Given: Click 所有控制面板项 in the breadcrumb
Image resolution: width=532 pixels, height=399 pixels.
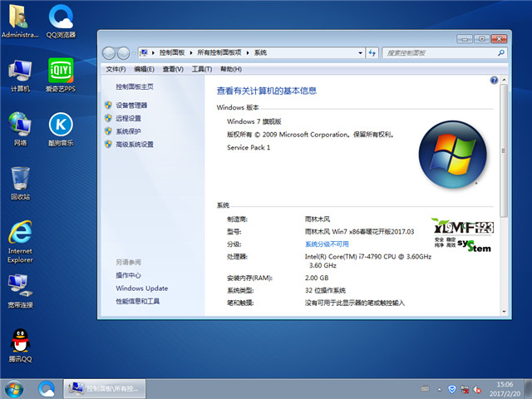Looking at the screenshot, I should click(219, 52).
